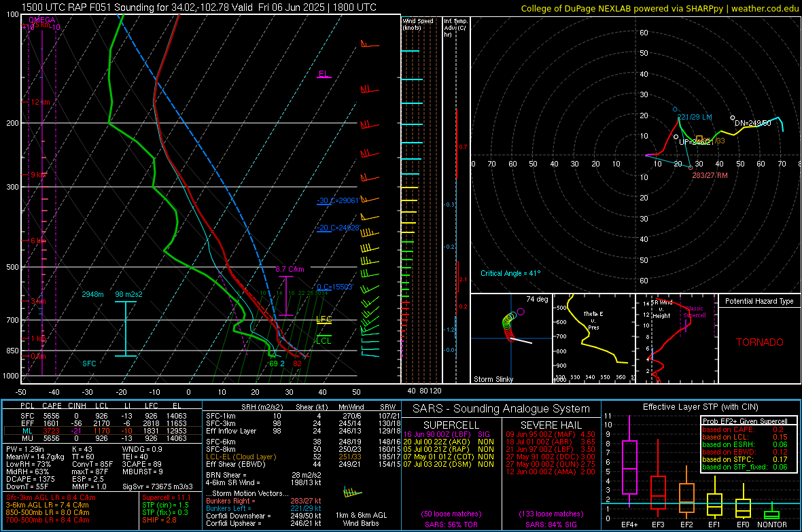The width and height of the screenshot is (802, 532).
Task: Click the CAPE column header
Action: tap(52, 406)
